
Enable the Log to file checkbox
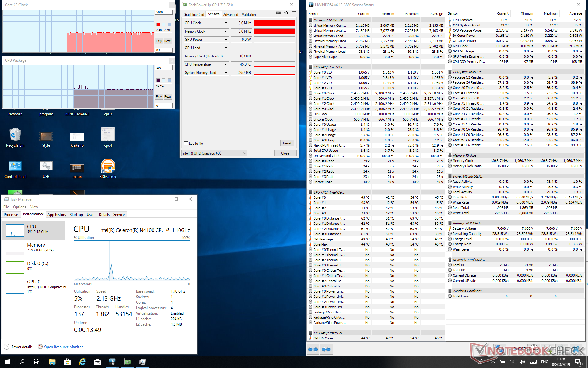186,143
